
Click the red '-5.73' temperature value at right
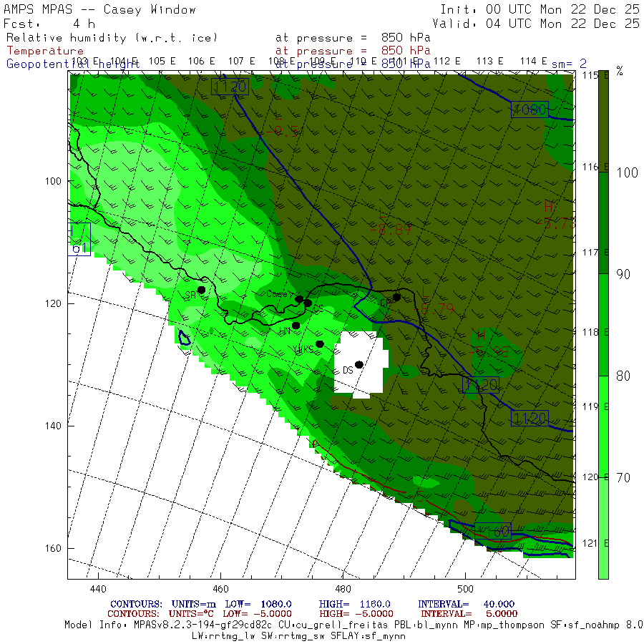[555, 223]
